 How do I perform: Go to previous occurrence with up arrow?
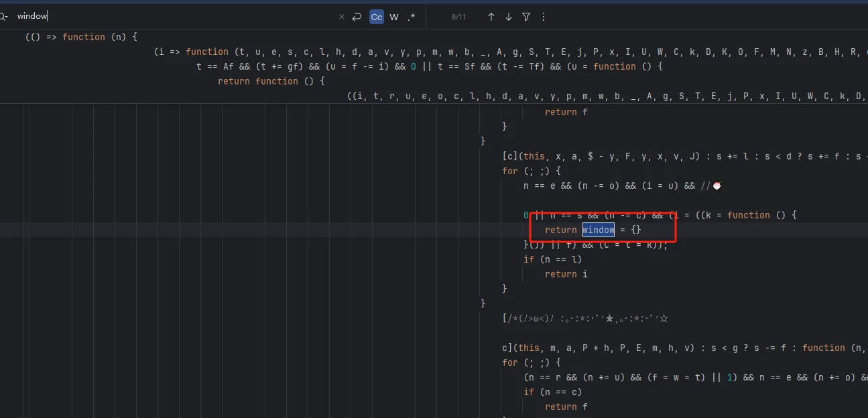(491, 17)
